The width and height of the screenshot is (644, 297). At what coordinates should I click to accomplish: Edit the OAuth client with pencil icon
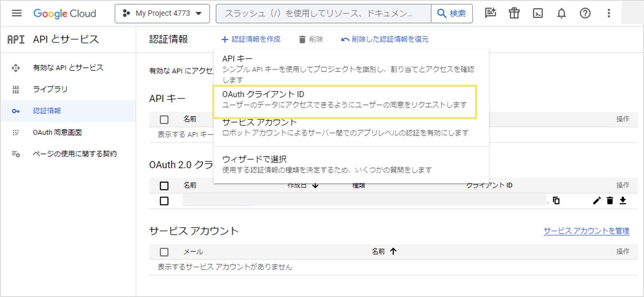(x=597, y=201)
